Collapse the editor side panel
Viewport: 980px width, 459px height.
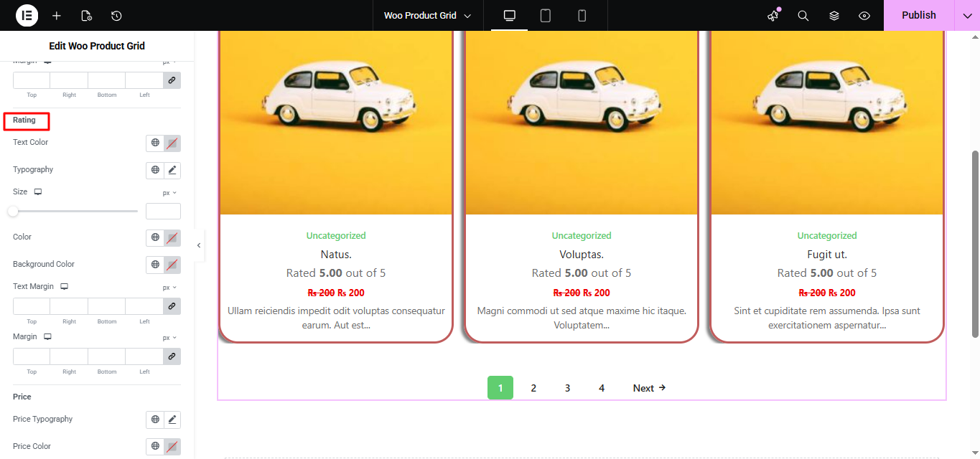pyautogui.click(x=199, y=245)
